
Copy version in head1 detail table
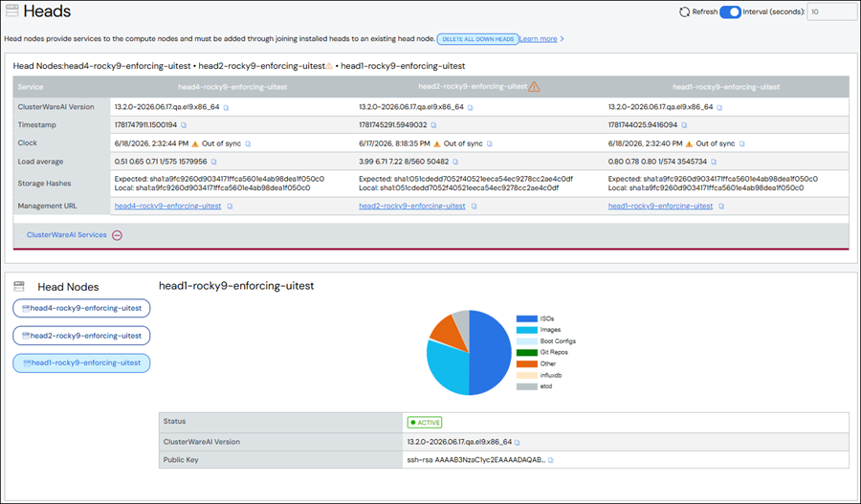518,443
